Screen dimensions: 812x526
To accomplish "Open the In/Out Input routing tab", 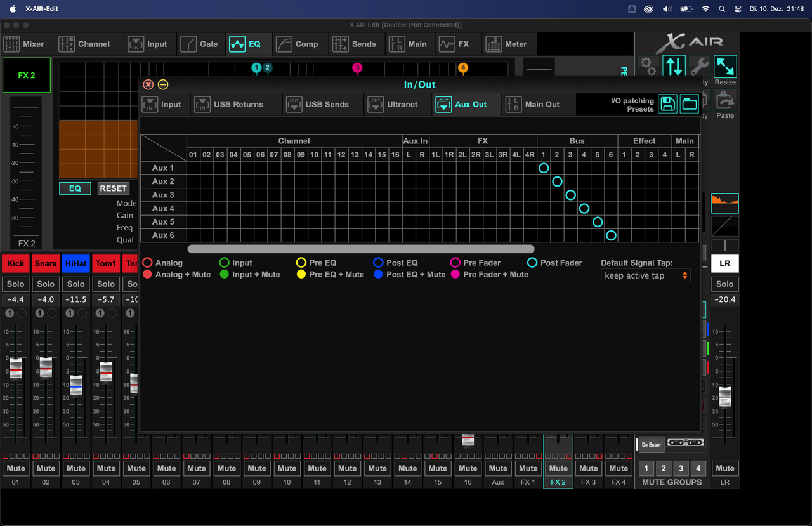I will [x=162, y=104].
